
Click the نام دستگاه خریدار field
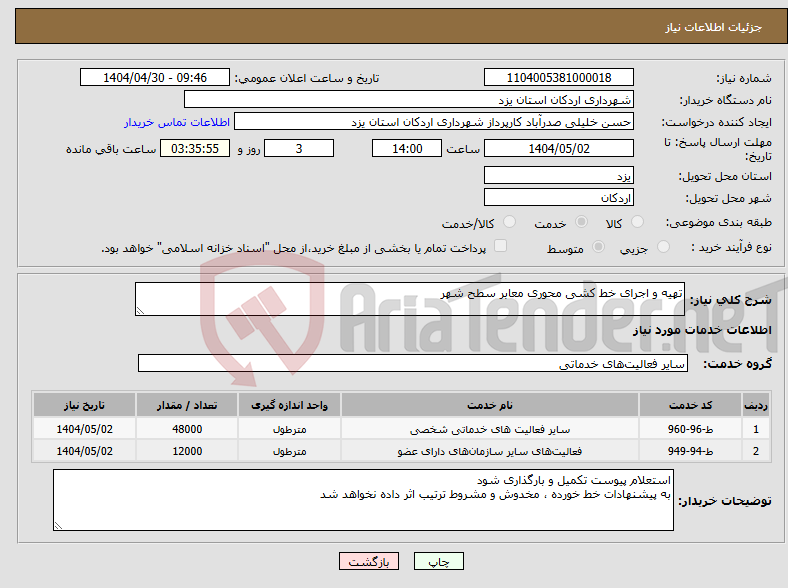pyautogui.click(x=409, y=100)
